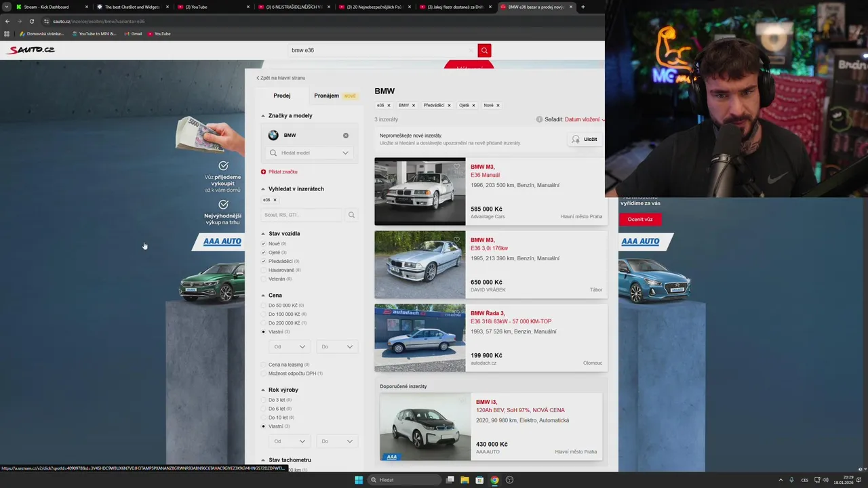Collapse the Cena section

(263, 296)
